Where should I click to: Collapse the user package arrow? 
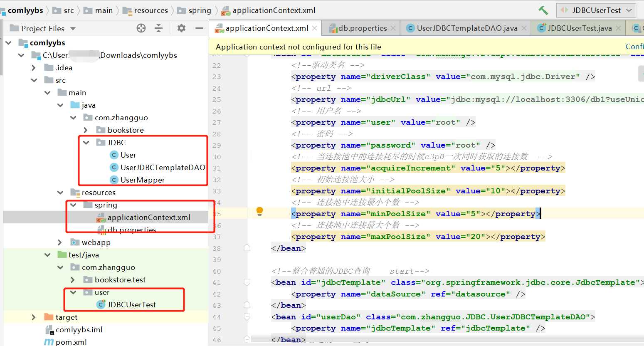(x=74, y=292)
